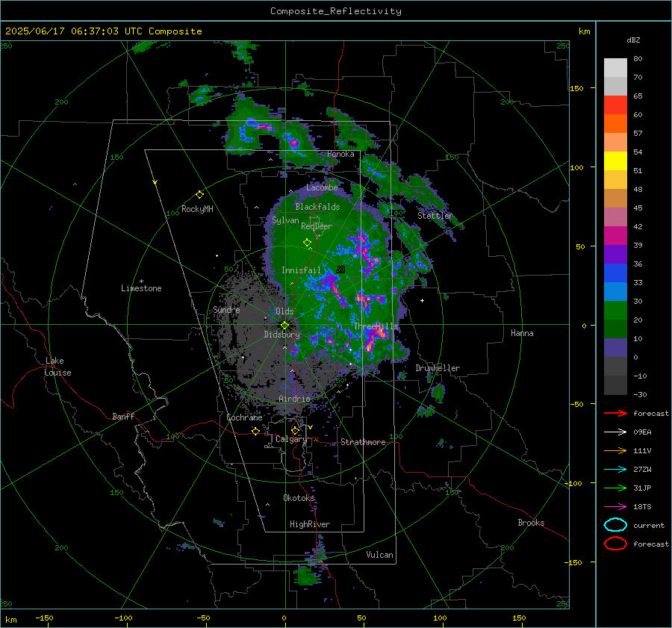Click the yellow diamond marker above RockyMH

pyautogui.click(x=199, y=195)
